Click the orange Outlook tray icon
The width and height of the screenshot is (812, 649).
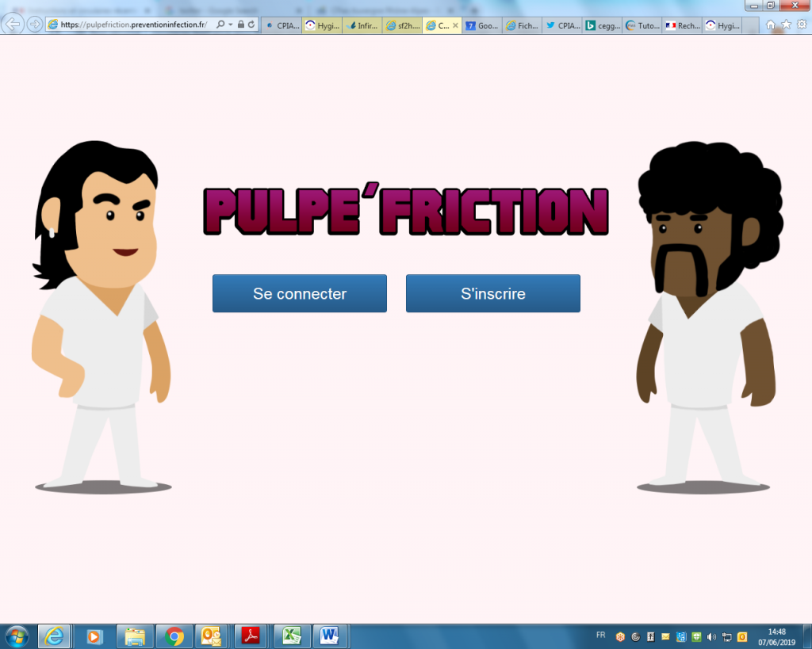coord(742,637)
